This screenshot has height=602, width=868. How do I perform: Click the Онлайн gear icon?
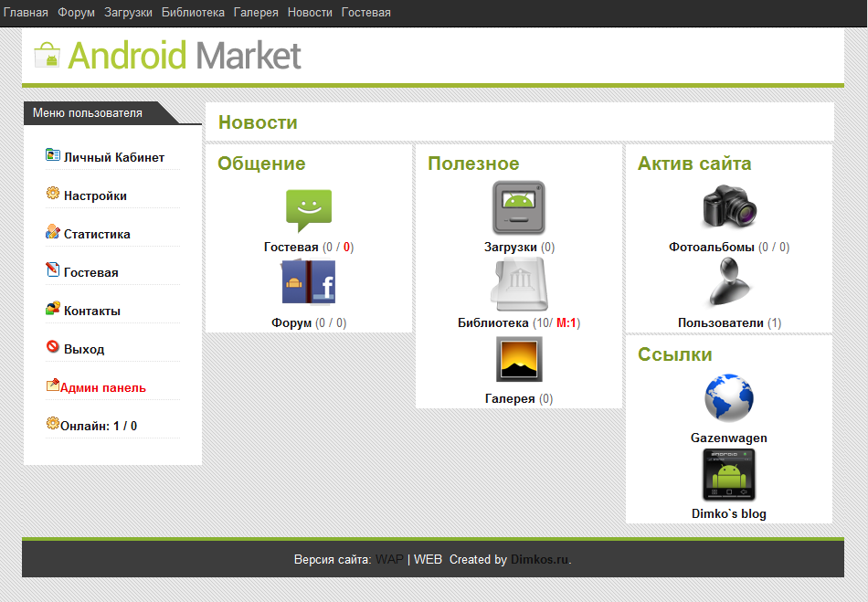tap(53, 423)
